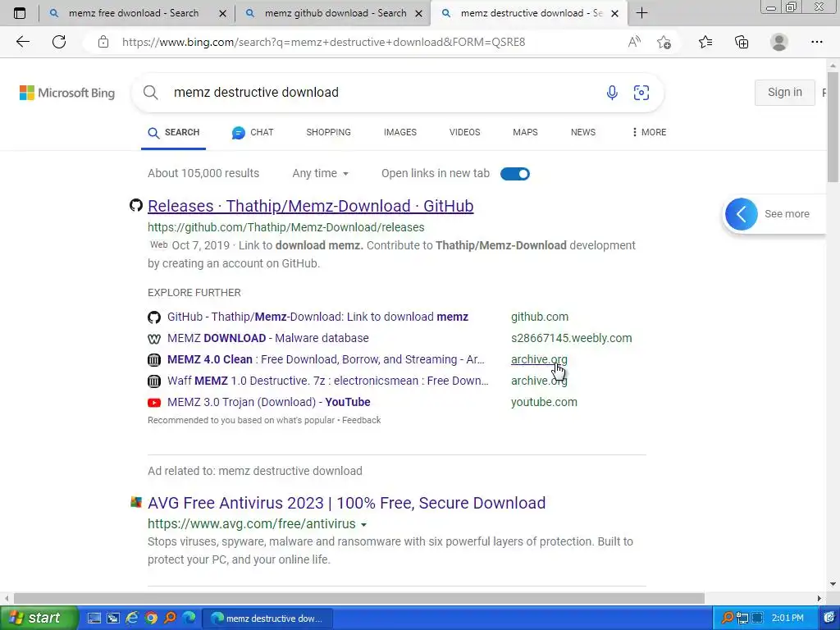The image size is (840, 630).
Task: Open Read aloud icon in address bar
Action: click(x=634, y=42)
